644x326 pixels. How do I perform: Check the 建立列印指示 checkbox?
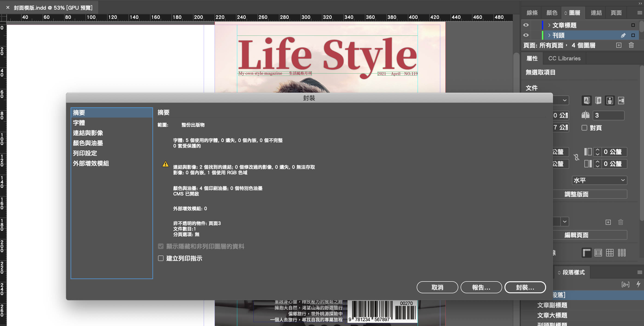point(161,258)
